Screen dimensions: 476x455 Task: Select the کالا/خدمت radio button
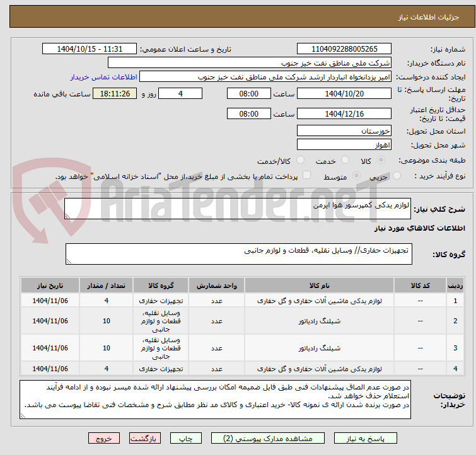coord(300,160)
